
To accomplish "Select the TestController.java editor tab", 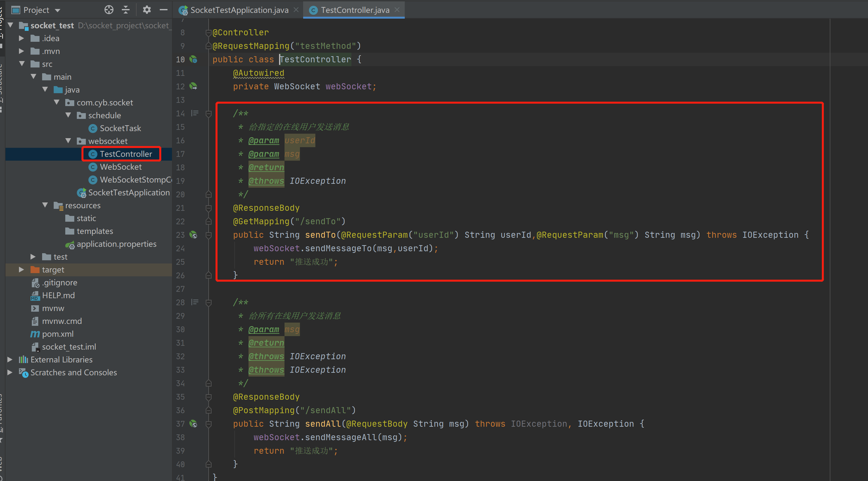I will coord(351,10).
